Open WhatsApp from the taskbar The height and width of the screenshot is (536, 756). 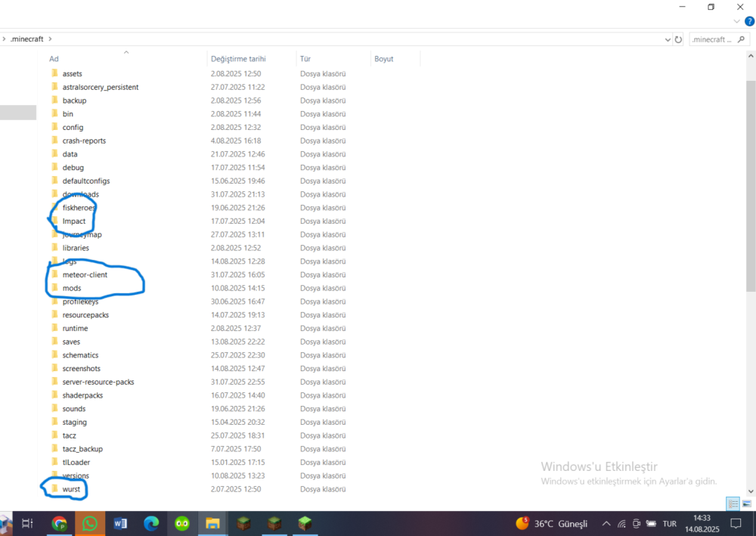90,523
